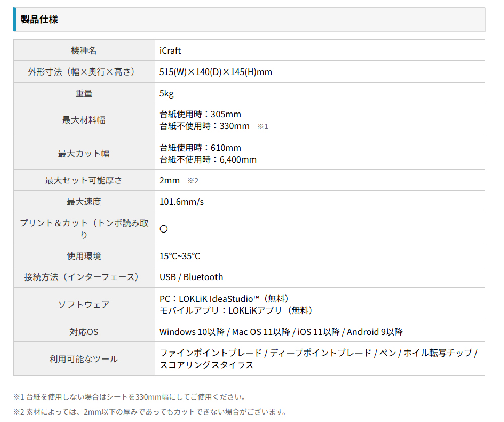Select the 外形寸法（幅×奥行×高さ）label

pos(82,72)
